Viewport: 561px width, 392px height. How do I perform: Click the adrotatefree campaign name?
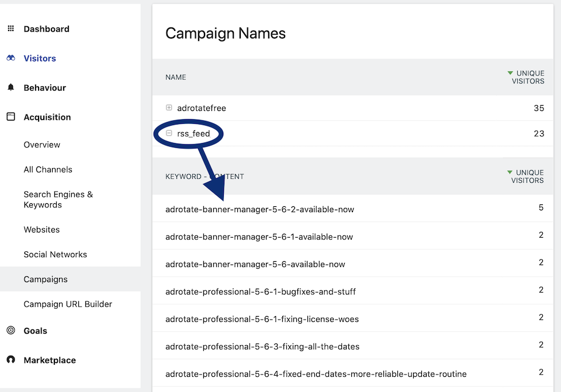(202, 107)
